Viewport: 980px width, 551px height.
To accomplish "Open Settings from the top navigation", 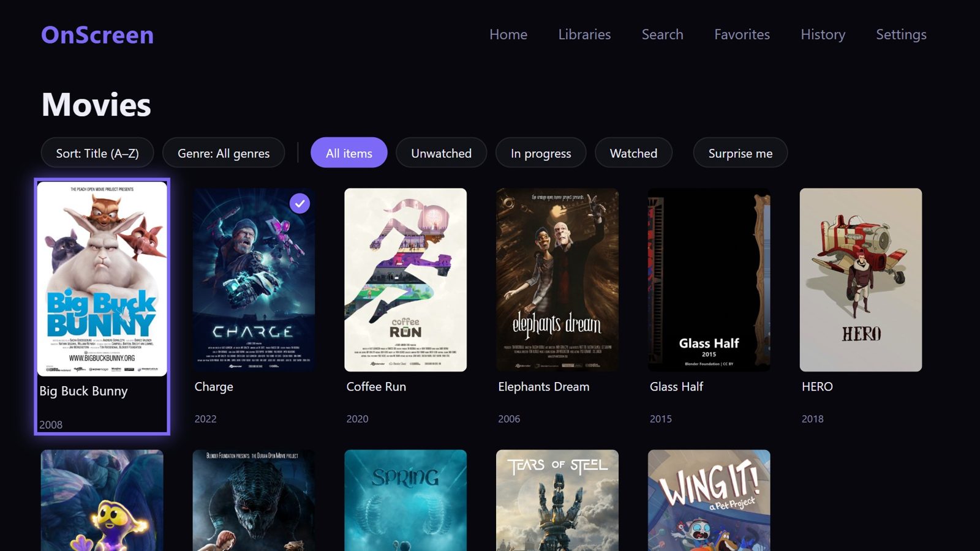I will tap(901, 34).
